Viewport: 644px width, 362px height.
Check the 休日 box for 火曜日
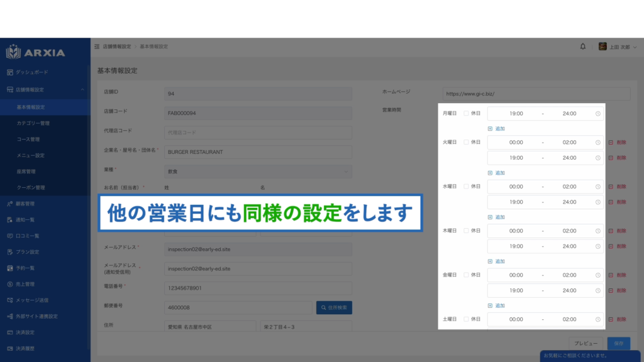coord(466,142)
